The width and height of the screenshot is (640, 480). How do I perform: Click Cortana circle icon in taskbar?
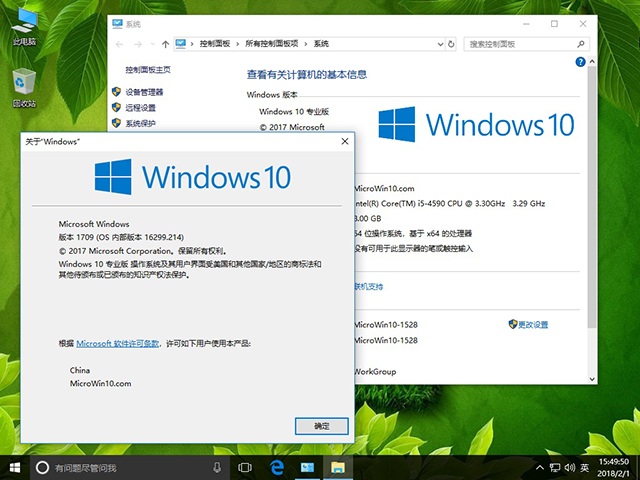42,468
